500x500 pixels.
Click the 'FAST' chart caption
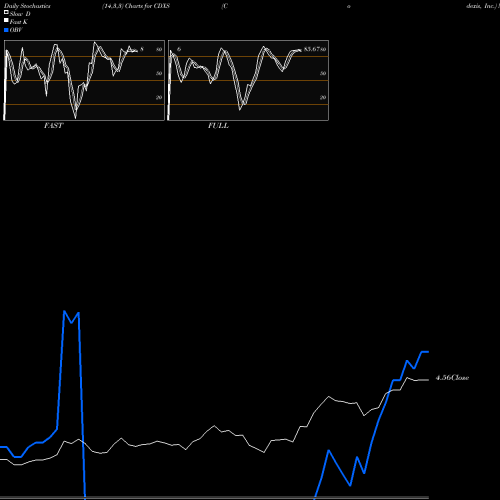[54, 126]
